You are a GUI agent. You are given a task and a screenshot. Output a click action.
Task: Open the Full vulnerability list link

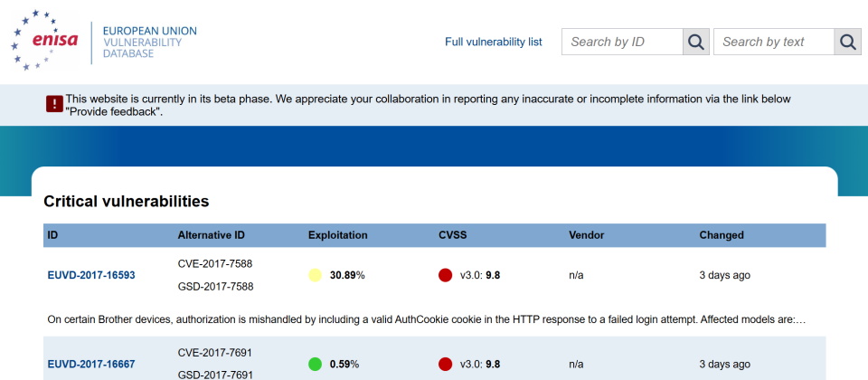[493, 42]
